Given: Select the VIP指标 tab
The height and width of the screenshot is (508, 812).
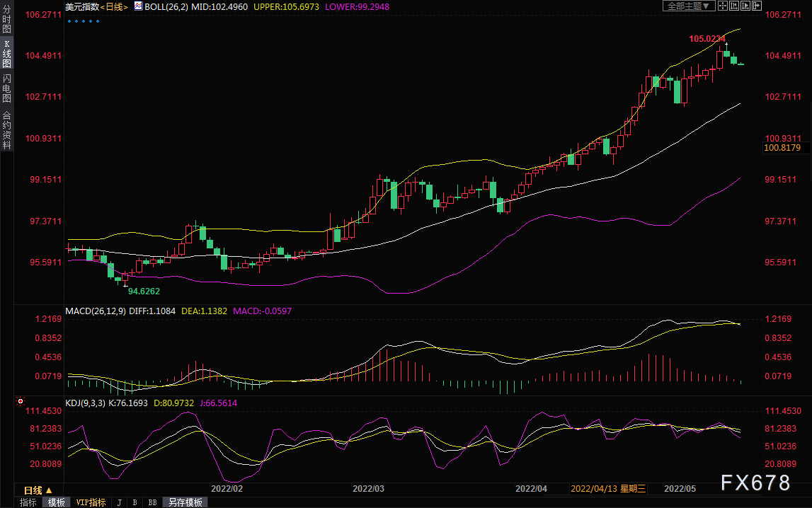Looking at the screenshot, I should [x=91, y=502].
